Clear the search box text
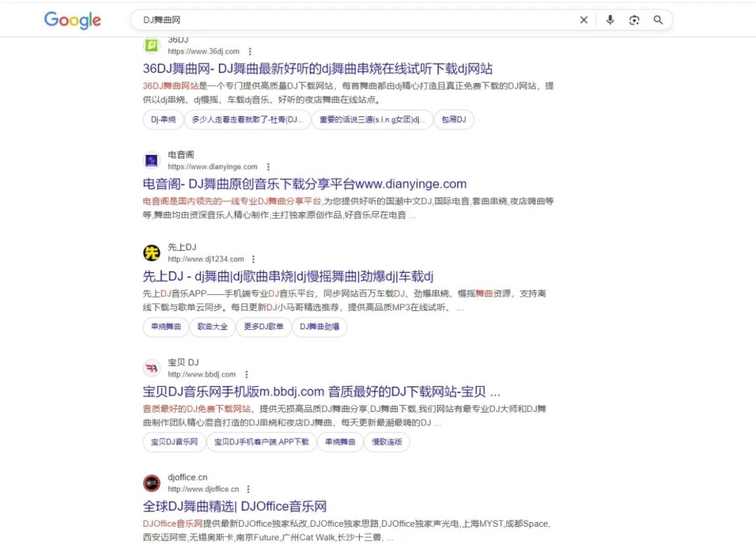 pos(583,20)
